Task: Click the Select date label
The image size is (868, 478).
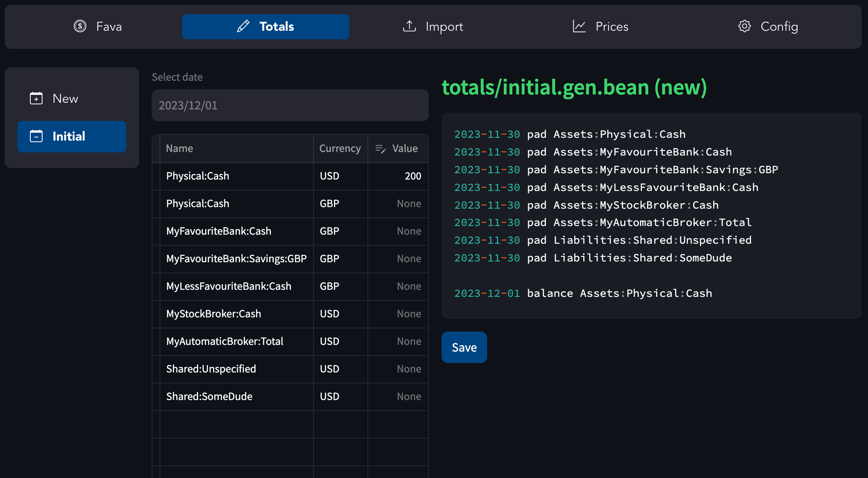Action: pyautogui.click(x=177, y=77)
